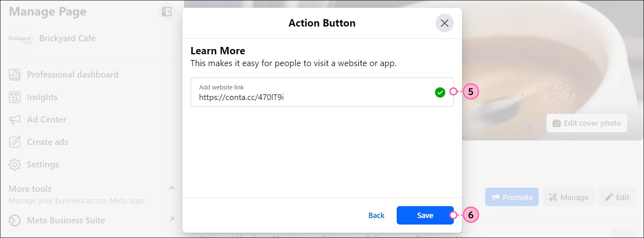Screen dimensions: 644x238
Task: Collapse the Manage Page sidebar icon
Action: 167,12
